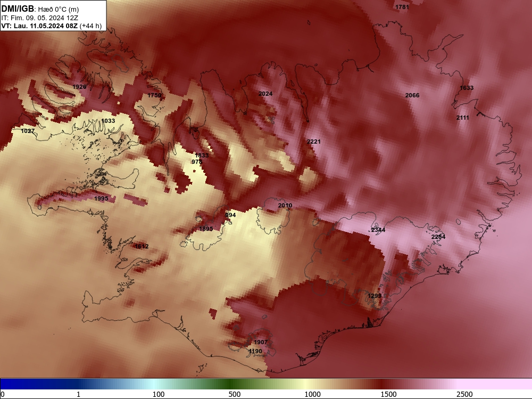
Task: Click the 2344 height value
Action: [x=378, y=230]
